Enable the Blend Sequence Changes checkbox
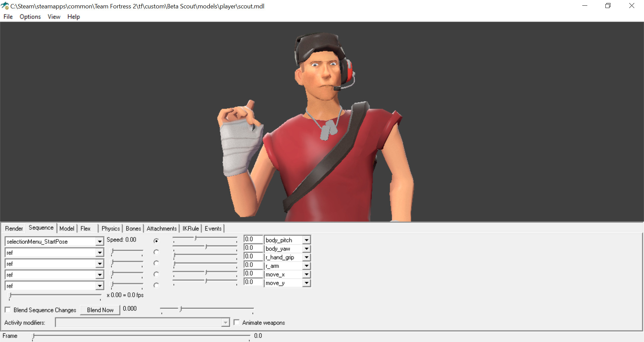Viewport: 644px width, 342px height. coord(8,309)
